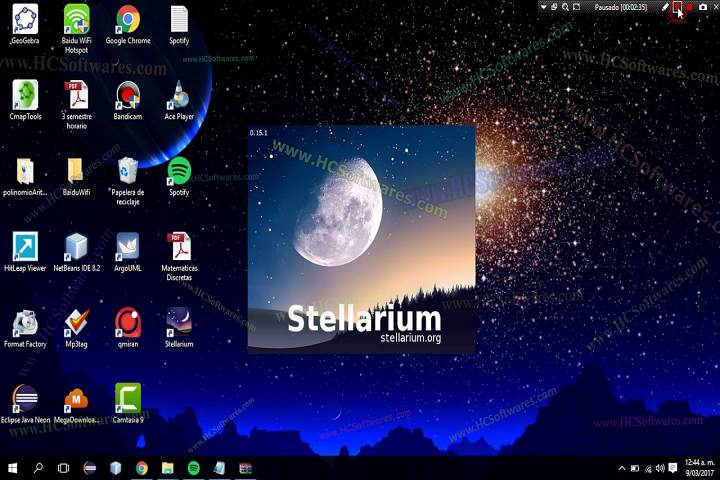Click the red record button in recorder bar
720x480 pixels.
689,7
